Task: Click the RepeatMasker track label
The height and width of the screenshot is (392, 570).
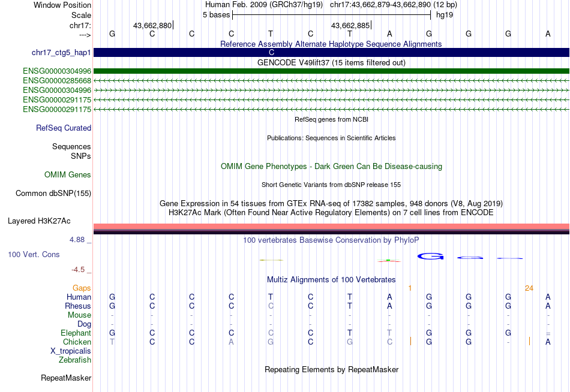Action: 66,378
